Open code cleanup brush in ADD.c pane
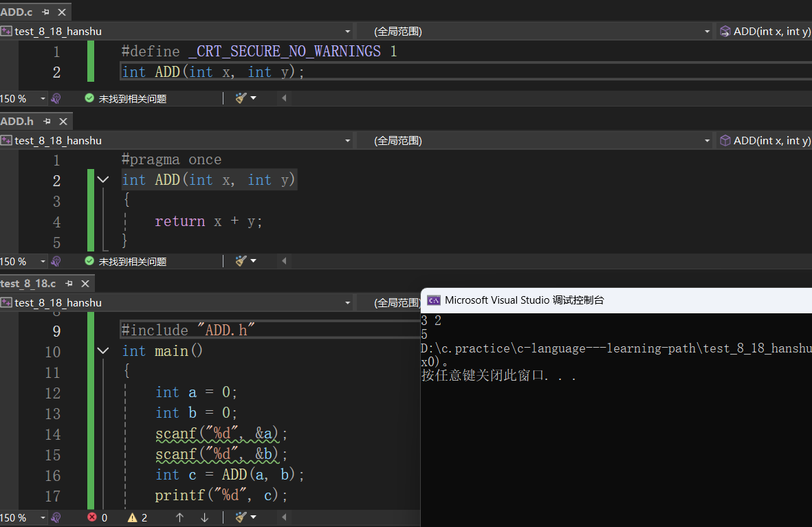 click(241, 98)
